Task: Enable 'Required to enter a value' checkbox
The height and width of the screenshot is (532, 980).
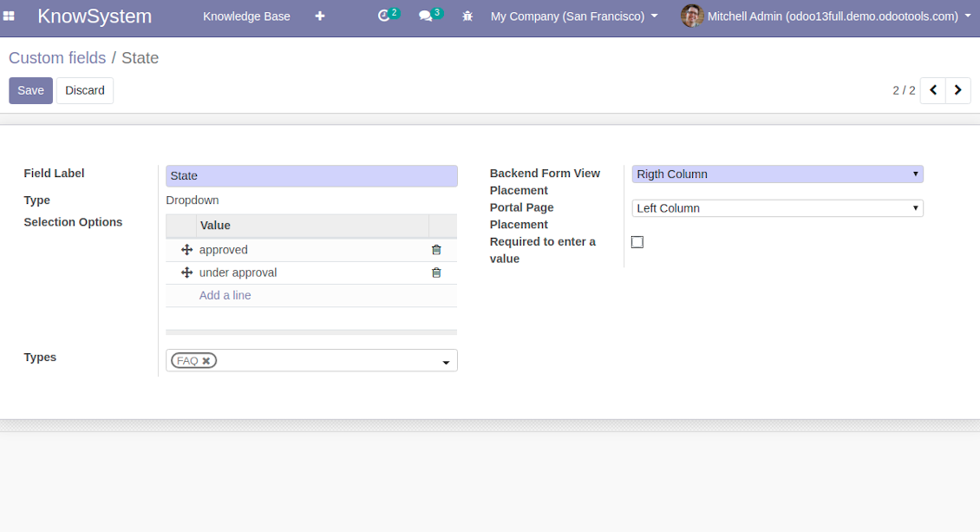Action: 637,242
